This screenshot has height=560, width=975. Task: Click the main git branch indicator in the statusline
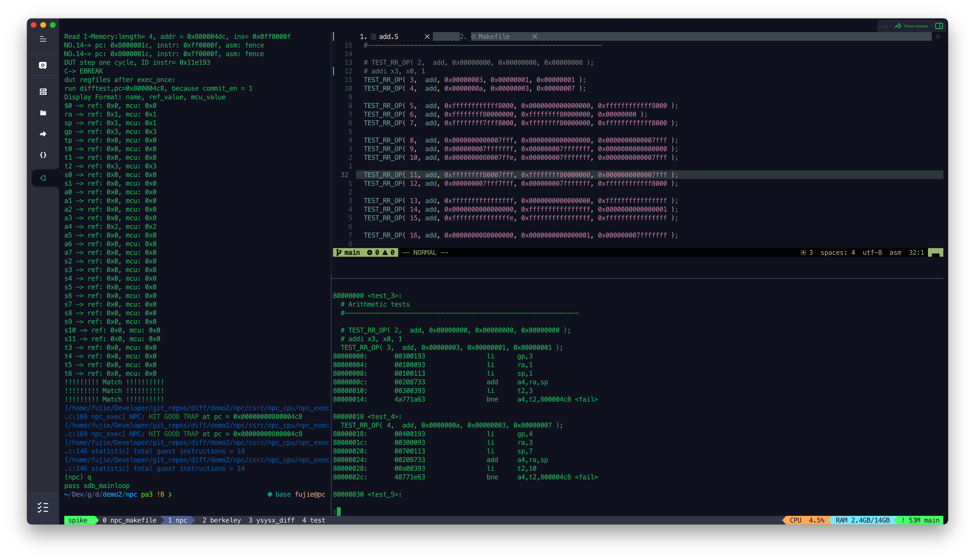[352, 252]
